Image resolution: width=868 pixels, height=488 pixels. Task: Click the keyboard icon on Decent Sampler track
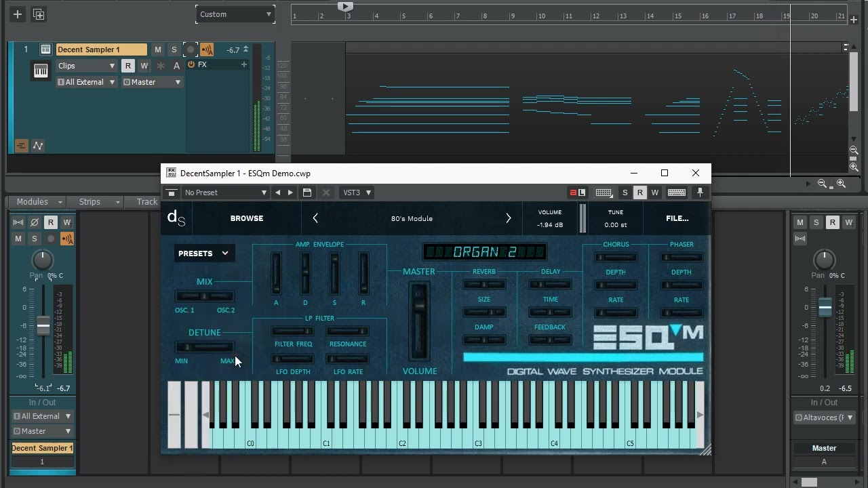pos(41,70)
